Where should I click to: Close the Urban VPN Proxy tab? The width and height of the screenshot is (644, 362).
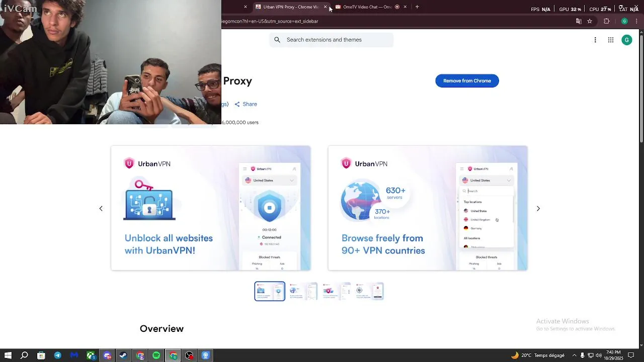[x=325, y=7]
